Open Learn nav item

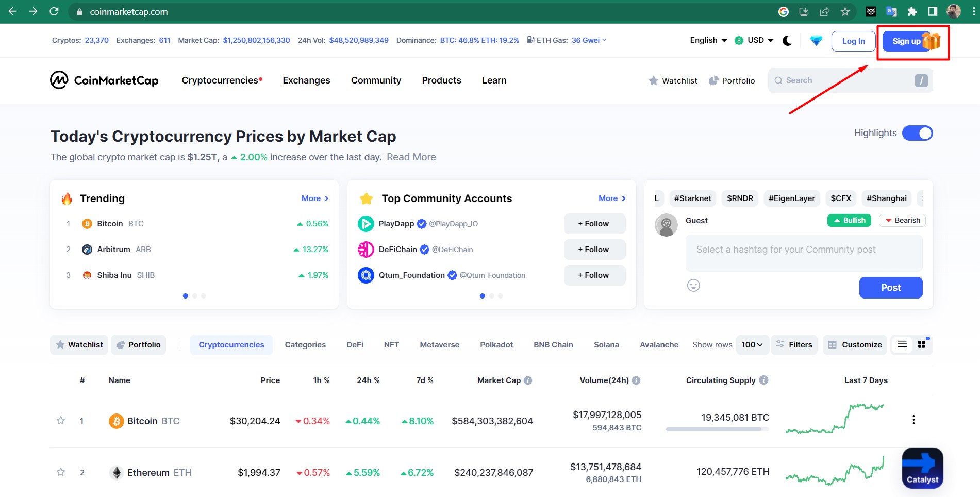tap(494, 80)
